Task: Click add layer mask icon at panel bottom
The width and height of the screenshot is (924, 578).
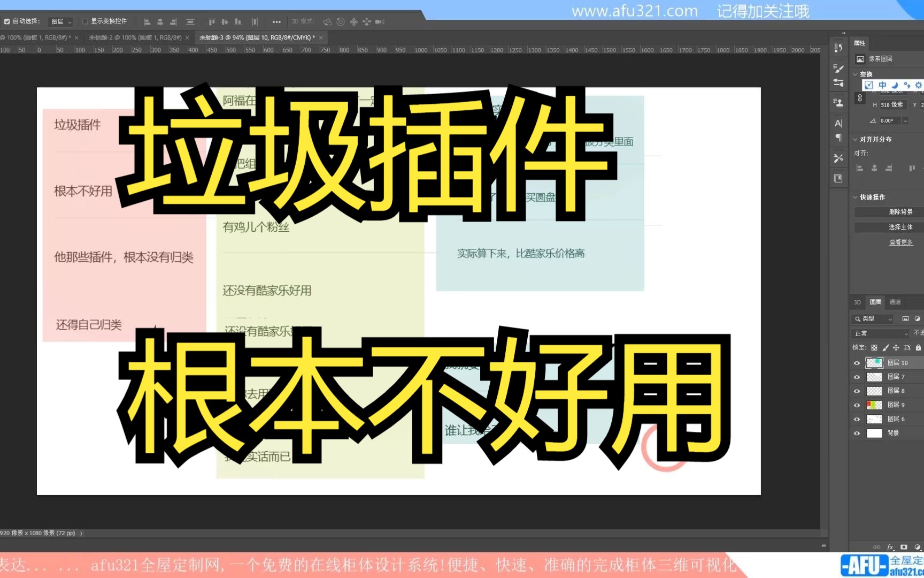Action: pos(904,547)
